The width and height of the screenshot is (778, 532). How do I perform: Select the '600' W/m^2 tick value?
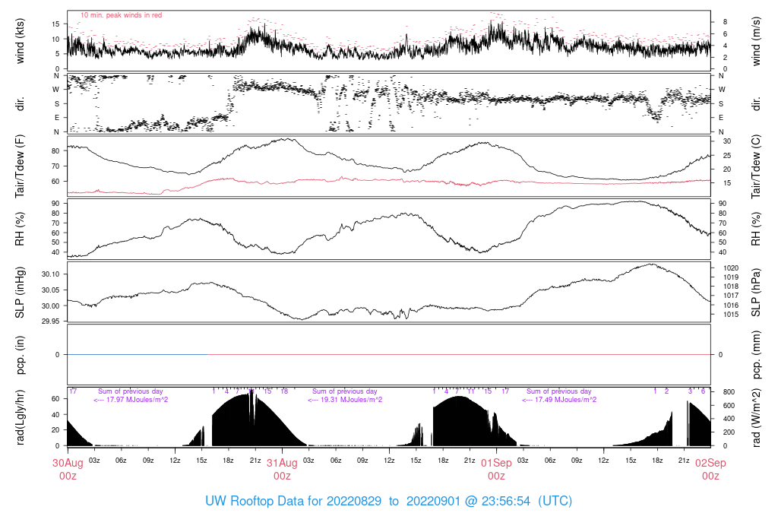click(x=729, y=405)
